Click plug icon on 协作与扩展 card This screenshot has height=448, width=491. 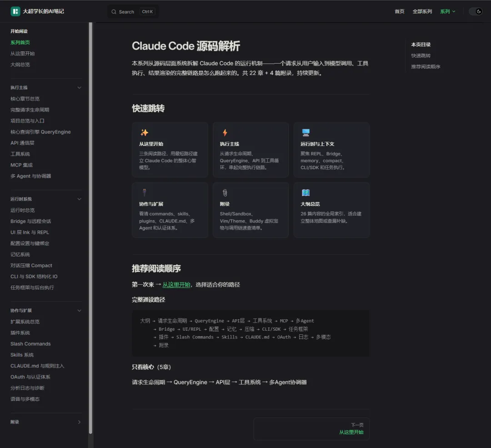[144, 192]
